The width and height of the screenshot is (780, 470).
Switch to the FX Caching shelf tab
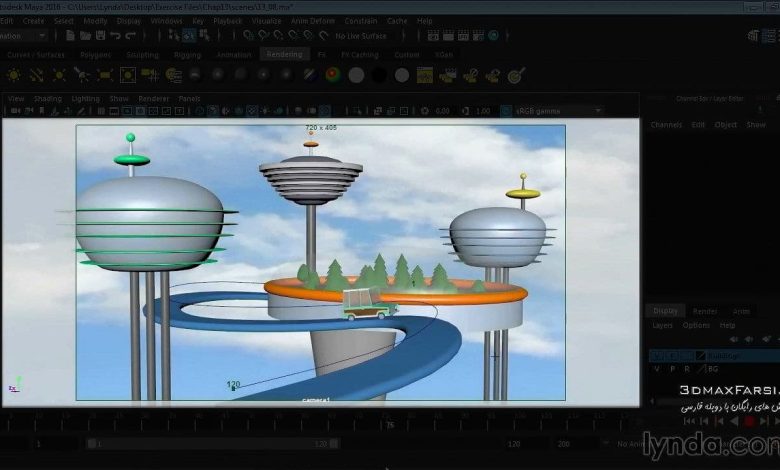point(360,55)
